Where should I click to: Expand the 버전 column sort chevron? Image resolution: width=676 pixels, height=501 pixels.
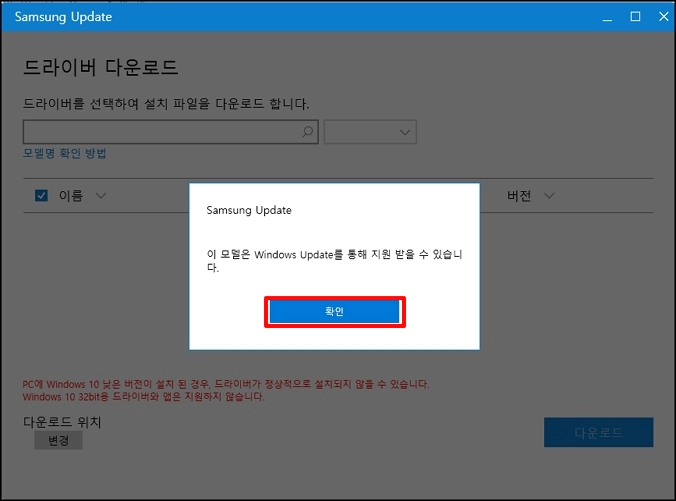coord(549,196)
